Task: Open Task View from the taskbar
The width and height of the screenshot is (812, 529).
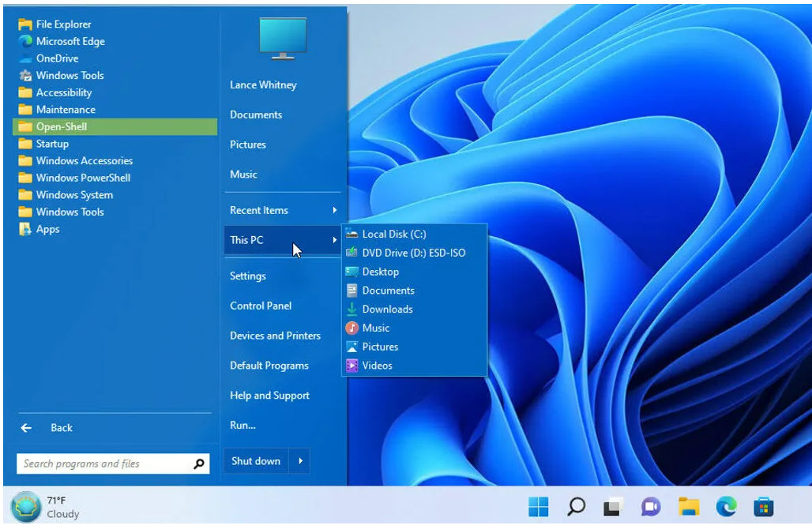Action: (x=614, y=507)
